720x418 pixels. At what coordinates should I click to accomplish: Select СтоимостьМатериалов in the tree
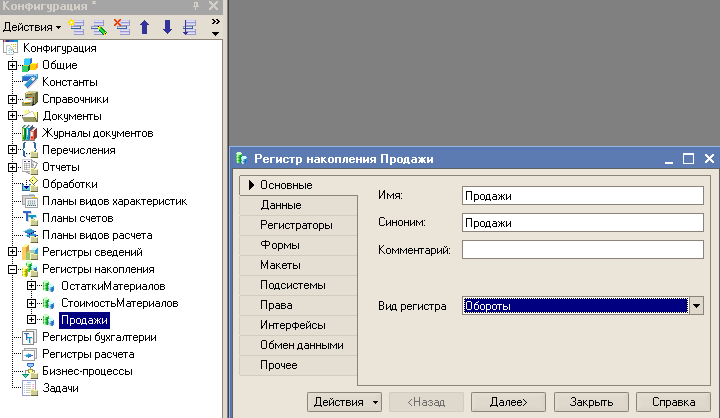[119, 303]
